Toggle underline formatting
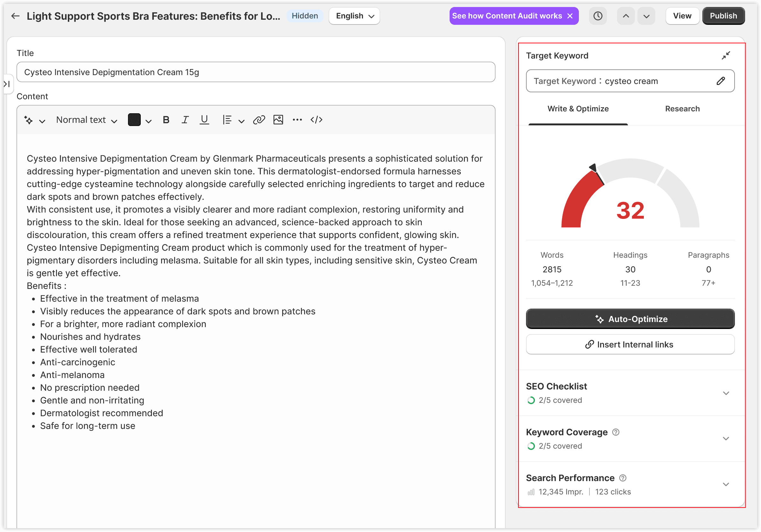761x532 pixels. click(204, 120)
